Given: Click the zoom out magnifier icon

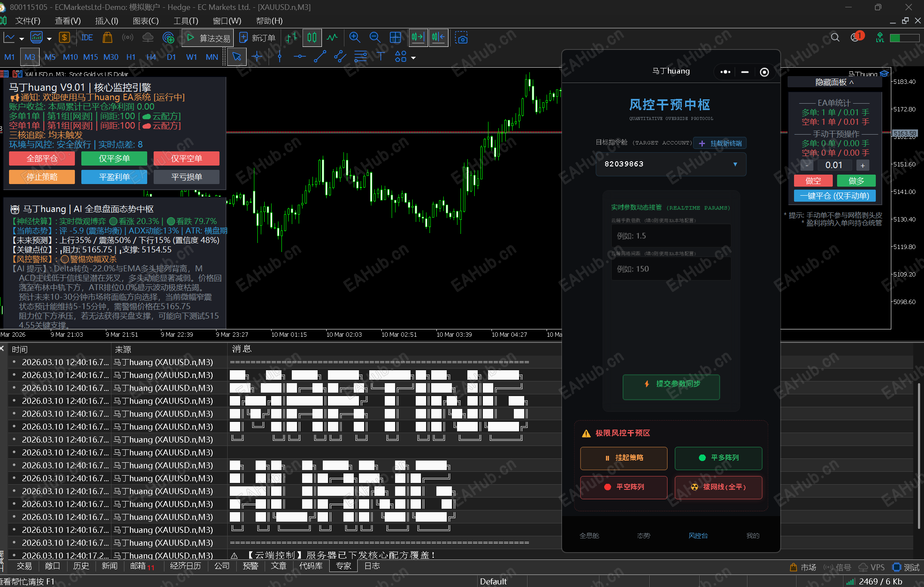Looking at the screenshot, I should click(375, 38).
